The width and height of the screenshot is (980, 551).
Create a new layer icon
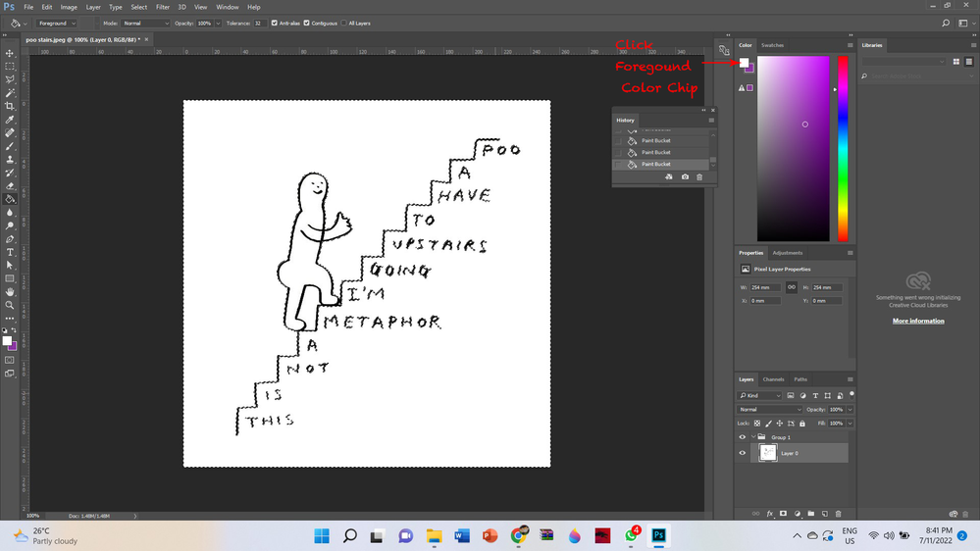pos(824,514)
